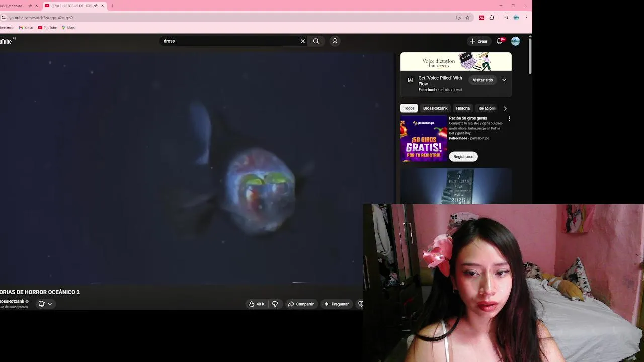
Task: Open the Recibe 50 giros gratis title
Action: click(468, 118)
